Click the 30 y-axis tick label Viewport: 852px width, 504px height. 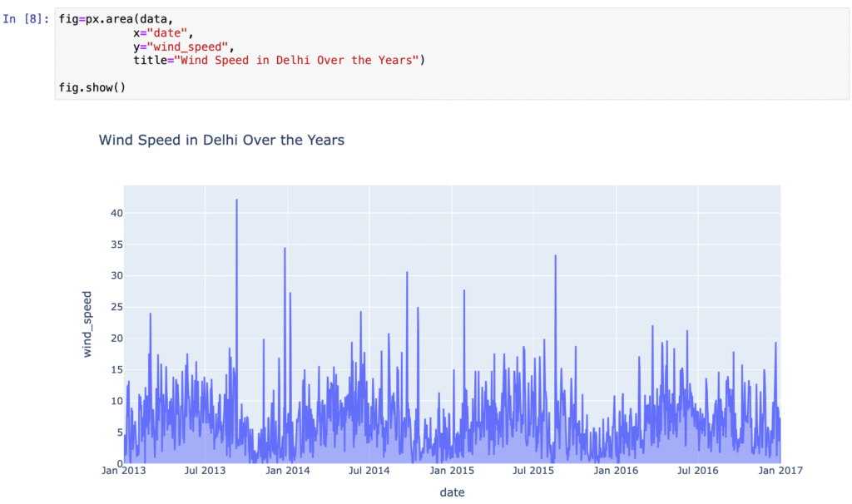click(116, 276)
